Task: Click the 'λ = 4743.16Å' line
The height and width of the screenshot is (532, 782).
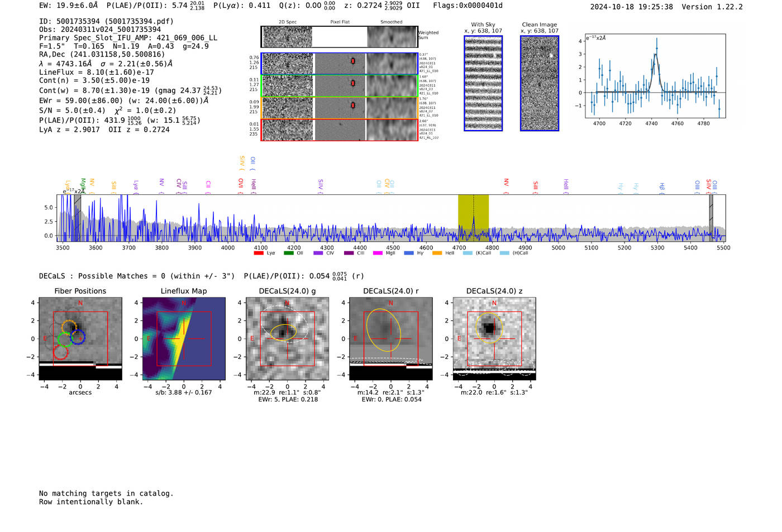Action: tap(106, 64)
